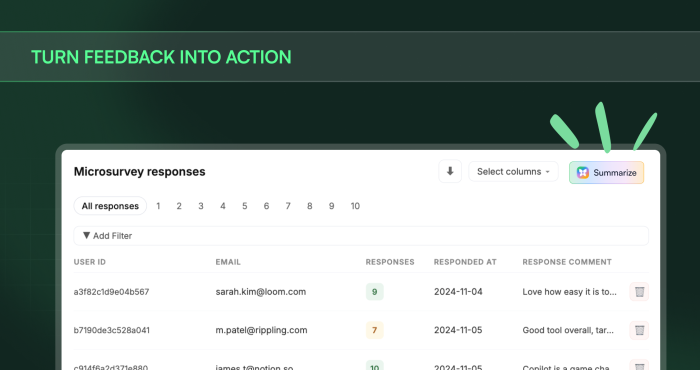Click the RESPONDED AT column header
This screenshot has height=370, width=700.
[x=465, y=262]
